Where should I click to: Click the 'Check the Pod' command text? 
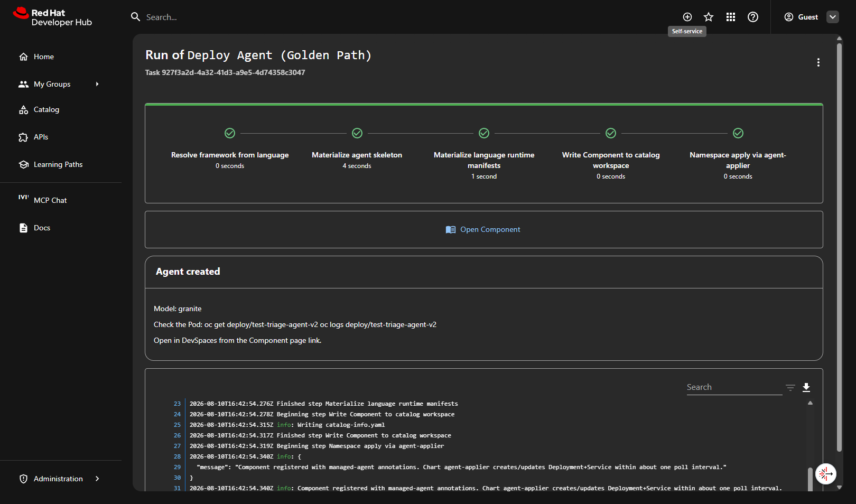[295, 324]
